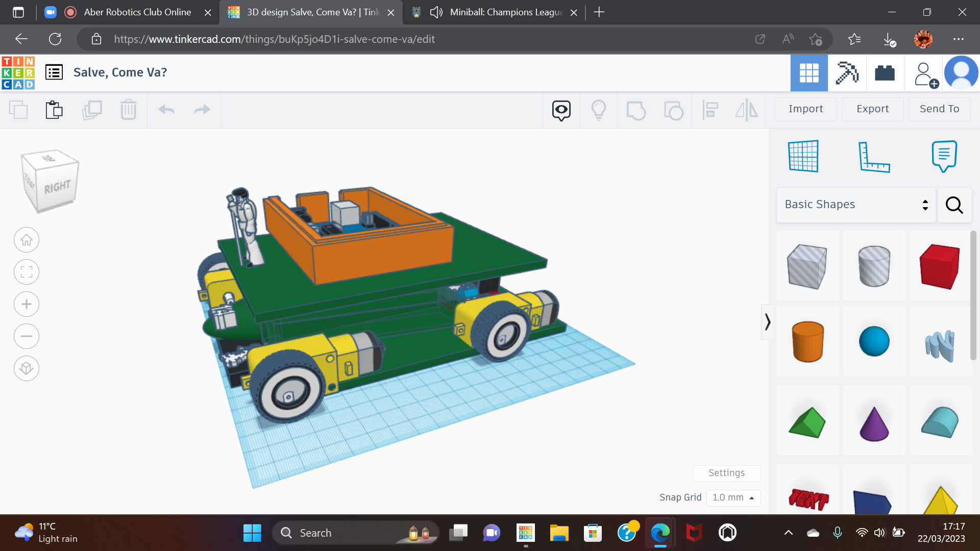980x551 pixels.
Task: Click the Copy tool in toolbar
Action: pos(18,110)
